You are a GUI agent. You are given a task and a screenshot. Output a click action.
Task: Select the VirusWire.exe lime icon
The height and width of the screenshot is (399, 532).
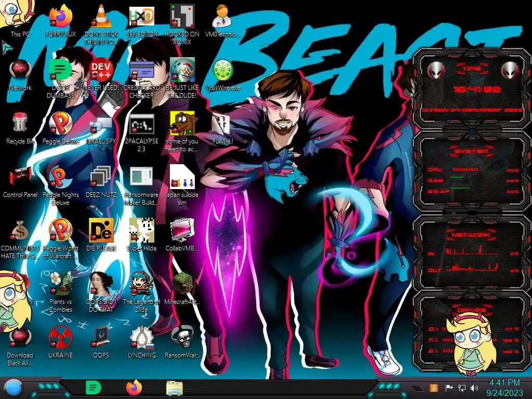point(222,75)
